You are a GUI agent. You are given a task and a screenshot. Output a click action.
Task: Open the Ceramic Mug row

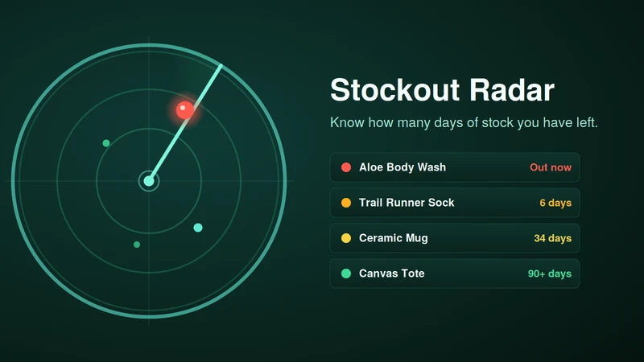pyautogui.click(x=455, y=238)
